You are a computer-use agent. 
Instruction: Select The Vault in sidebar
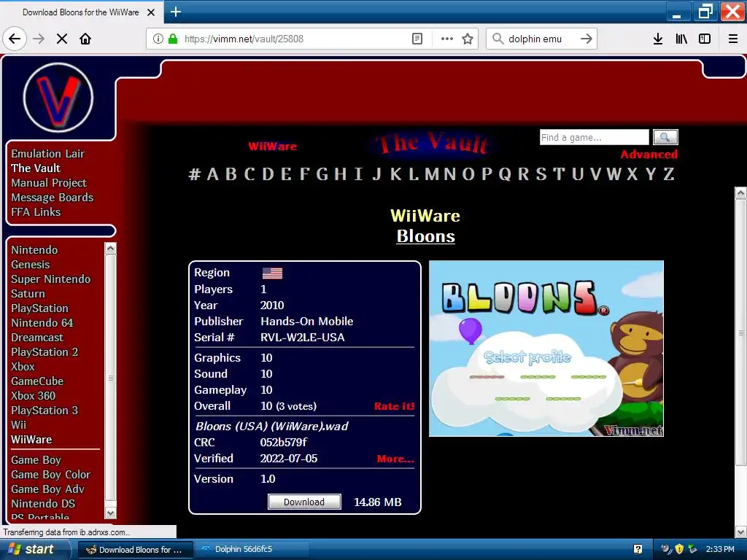(36, 168)
